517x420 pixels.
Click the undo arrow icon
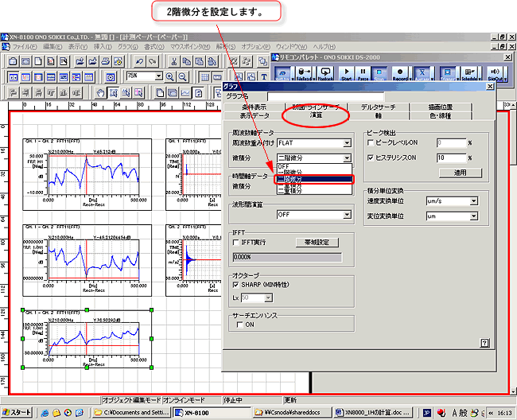click(x=139, y=61)
